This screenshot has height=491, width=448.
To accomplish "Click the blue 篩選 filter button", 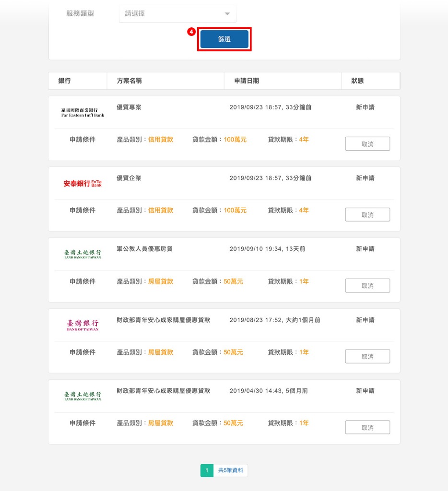I will pos(224,39).
